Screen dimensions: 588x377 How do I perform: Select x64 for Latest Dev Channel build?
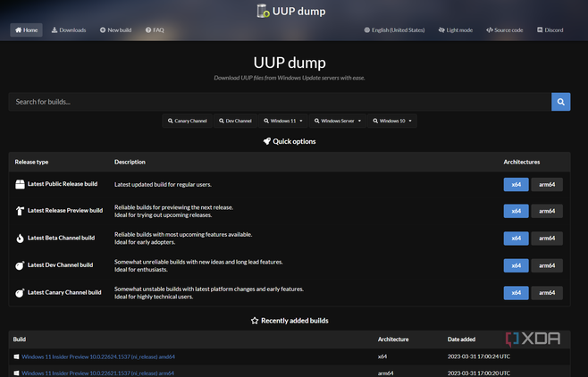(516, 265)
